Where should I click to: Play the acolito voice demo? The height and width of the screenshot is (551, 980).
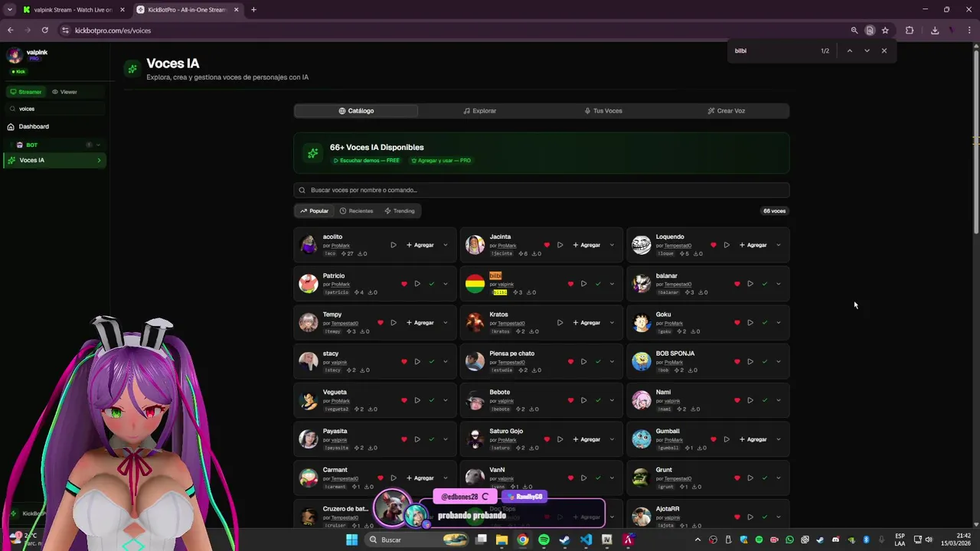394,245
